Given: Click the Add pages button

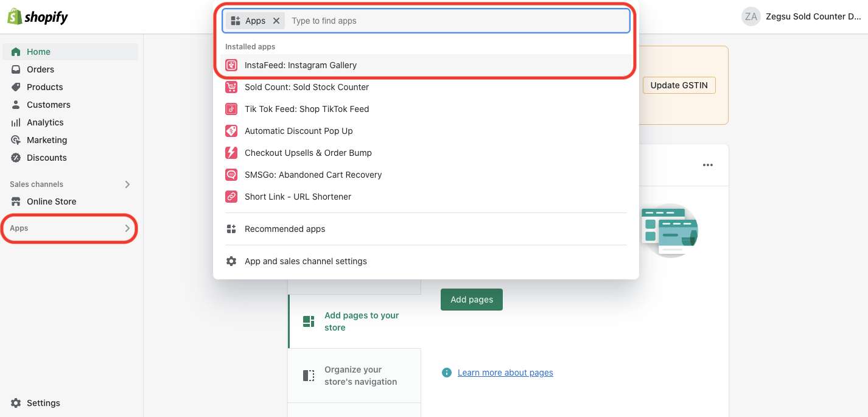Looking at the screenshot, I should pos(471,300).
